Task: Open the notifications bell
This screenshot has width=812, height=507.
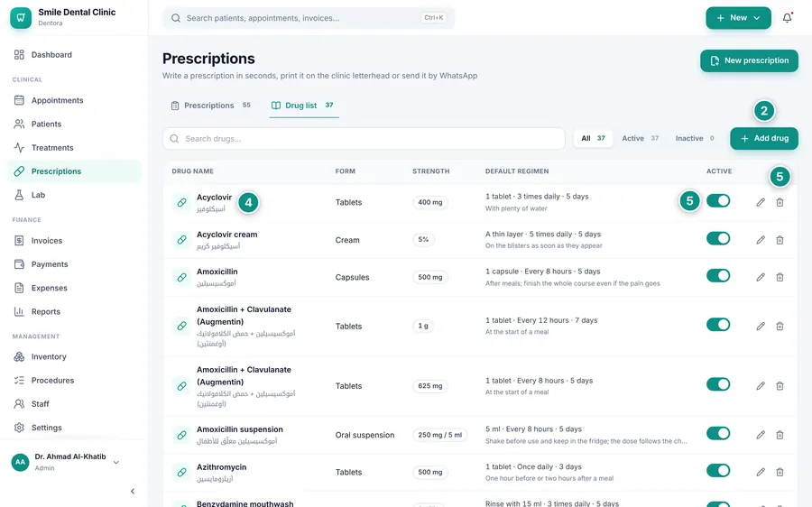Action: click(787, 18)
